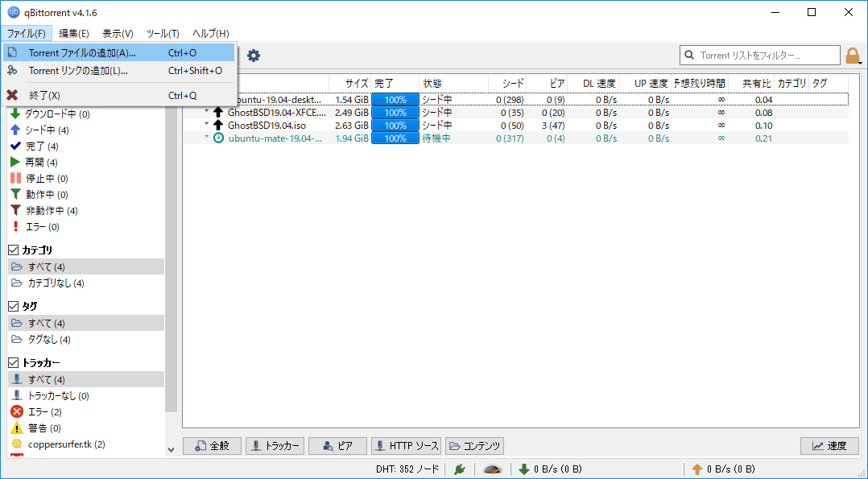Viewport: 868px width, 479px height.
Task: Click the pause icon for 停止中 filter
Action: coord(15,178)
